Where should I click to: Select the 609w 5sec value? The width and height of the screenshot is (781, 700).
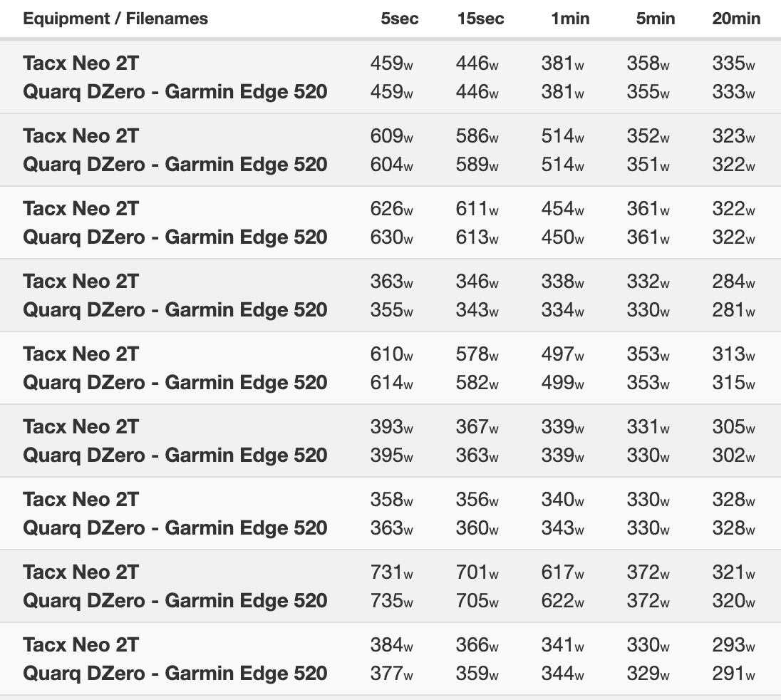391,135
